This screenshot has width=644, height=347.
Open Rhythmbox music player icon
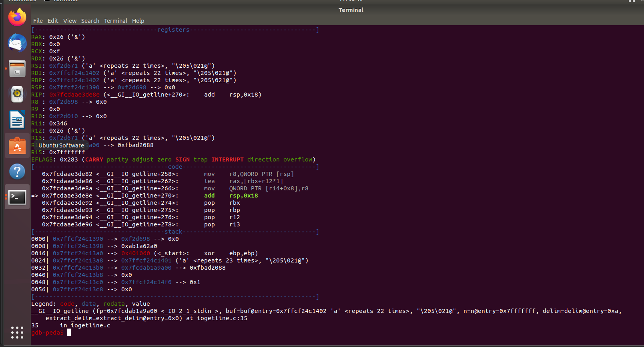point(17,94)
